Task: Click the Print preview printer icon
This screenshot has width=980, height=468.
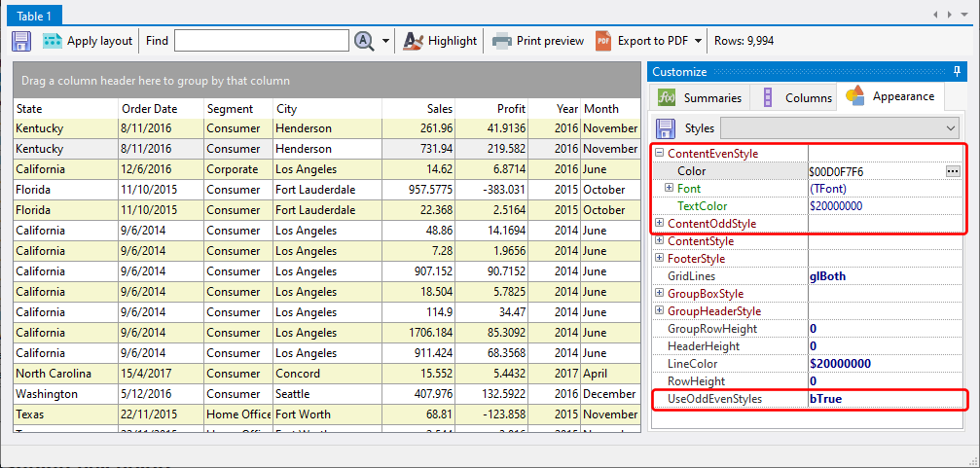Action: coord(501,41)
